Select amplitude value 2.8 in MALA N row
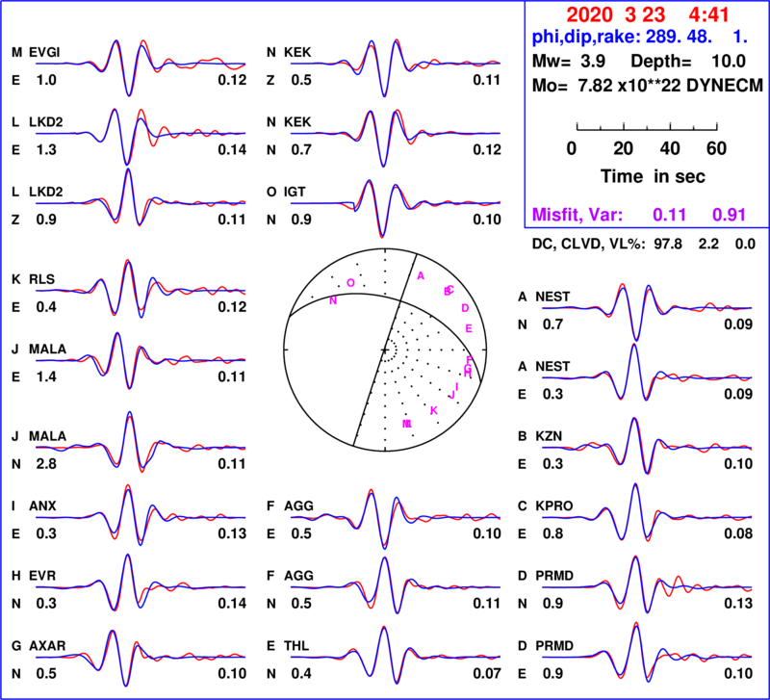Image resolution: width=770 pixels, height=700 pixels. point(46,464)
